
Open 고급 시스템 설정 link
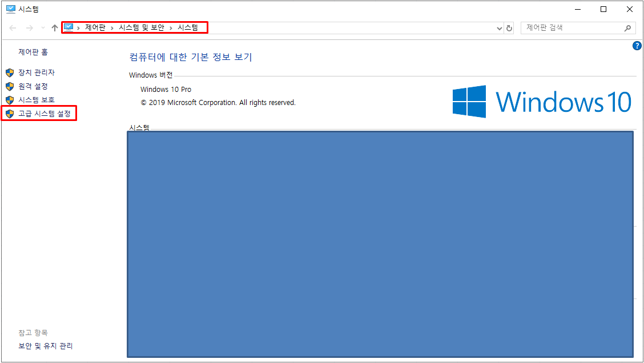45,114
